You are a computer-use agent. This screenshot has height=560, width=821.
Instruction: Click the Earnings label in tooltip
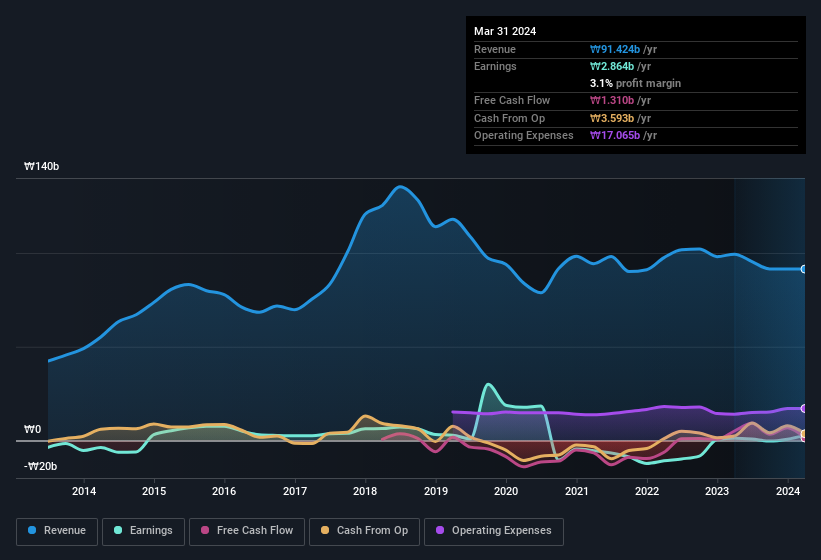(495, 66)
